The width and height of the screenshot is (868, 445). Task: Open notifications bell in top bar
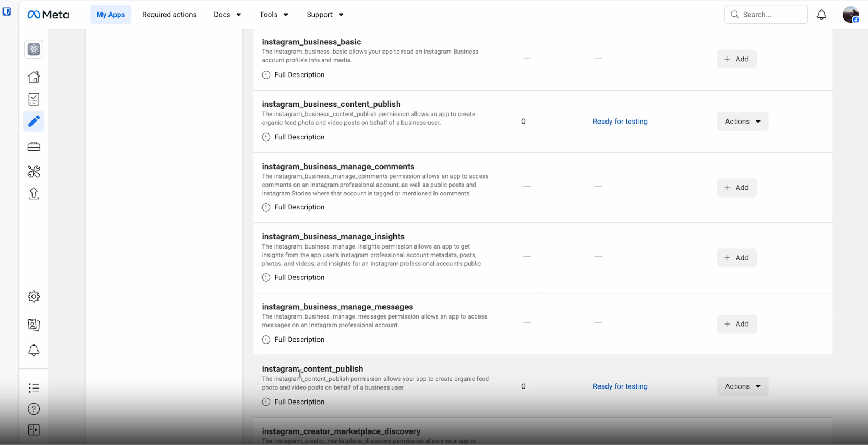pos(821,15)
